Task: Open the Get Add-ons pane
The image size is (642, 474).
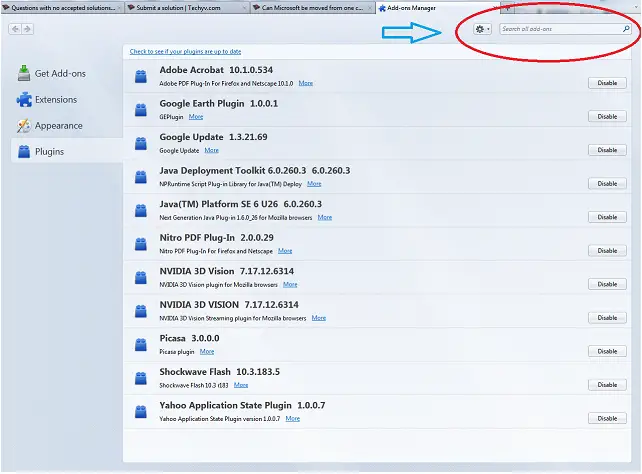Action: coord(52,73)
